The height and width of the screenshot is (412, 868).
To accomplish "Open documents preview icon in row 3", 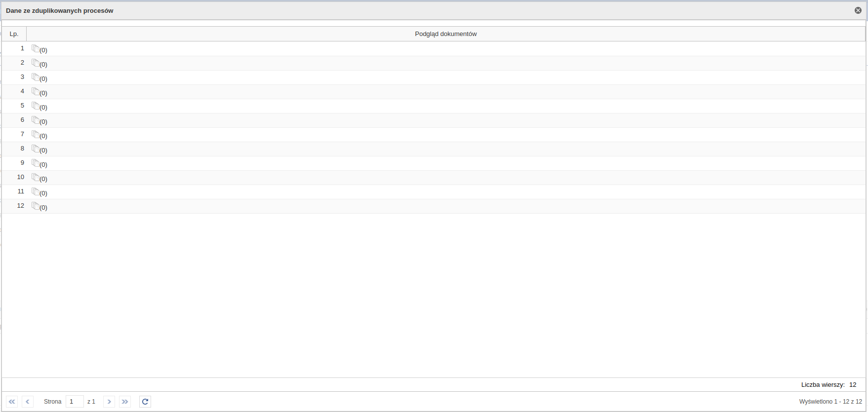I will [x=36, y=77].
